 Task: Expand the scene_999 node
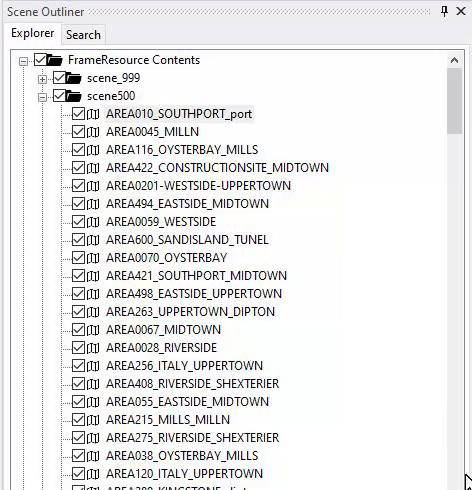42,79
